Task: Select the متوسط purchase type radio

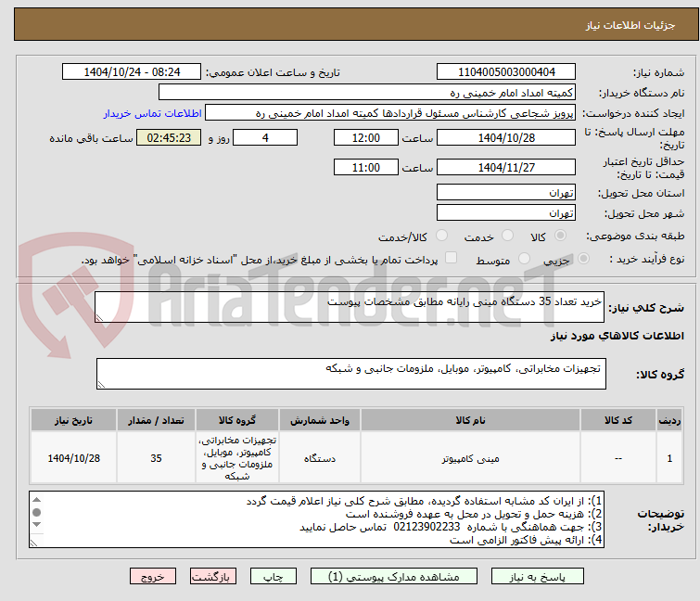Action: (x=524, y=259)
